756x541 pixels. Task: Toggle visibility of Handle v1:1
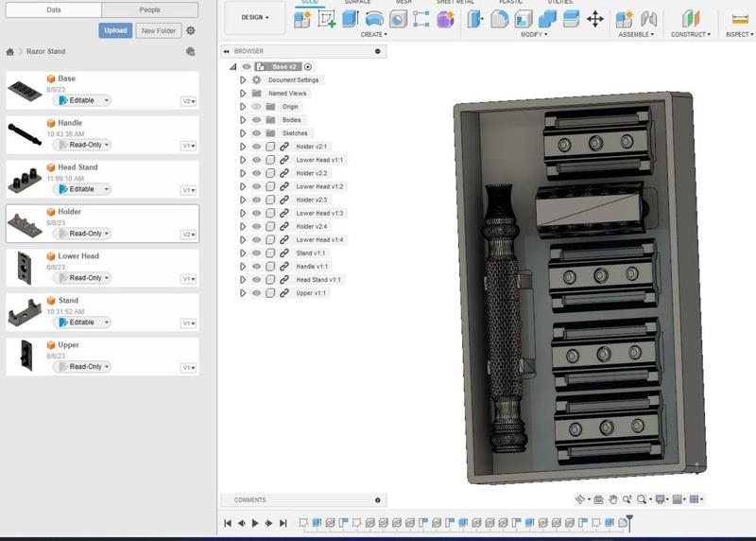(x=256, y=267)
